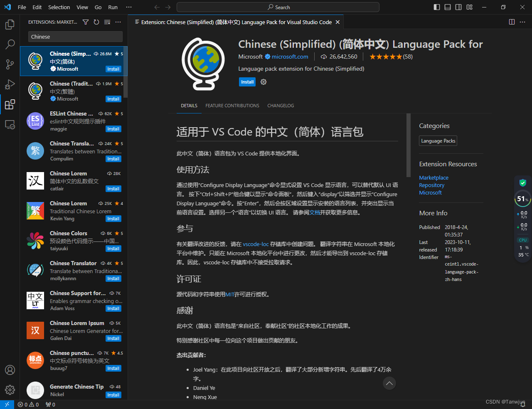
Task: Open the microsoft.com publisher link
Action: point(290,57)
